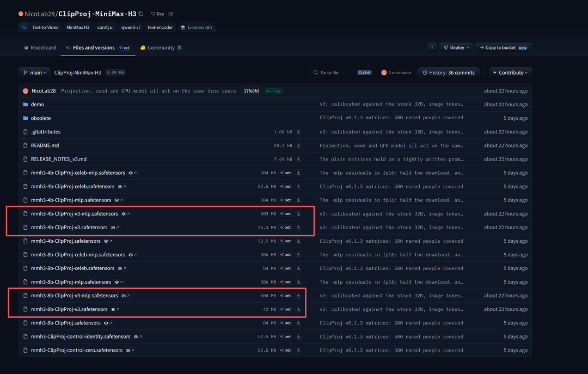Open the 1 contributor link

396,73
